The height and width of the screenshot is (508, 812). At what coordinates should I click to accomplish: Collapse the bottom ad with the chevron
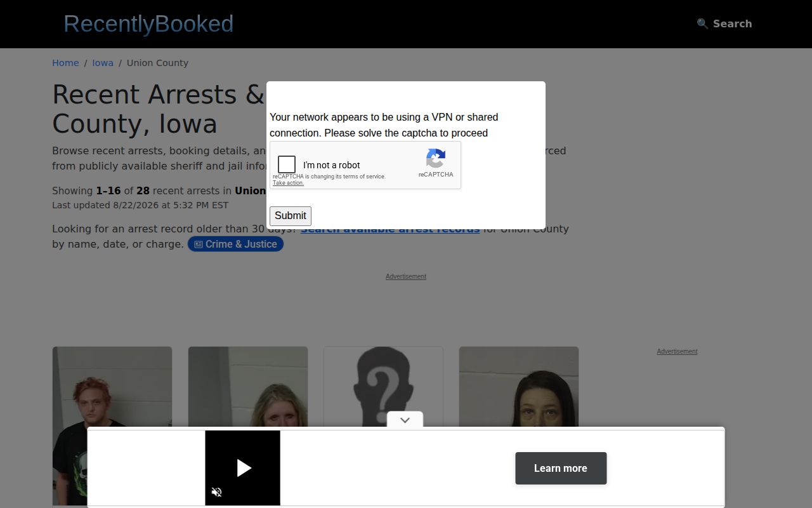tap(405, 420)
